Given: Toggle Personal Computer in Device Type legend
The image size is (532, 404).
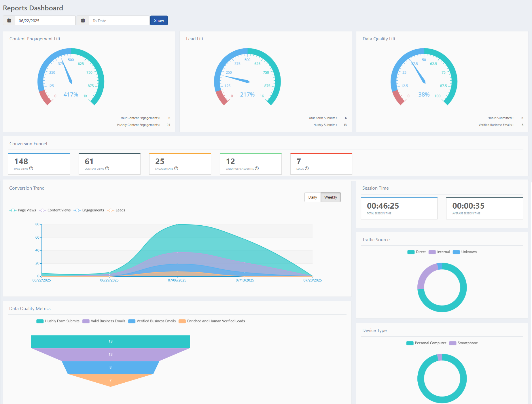Looking at the screenshot, I should pos(426,343).
